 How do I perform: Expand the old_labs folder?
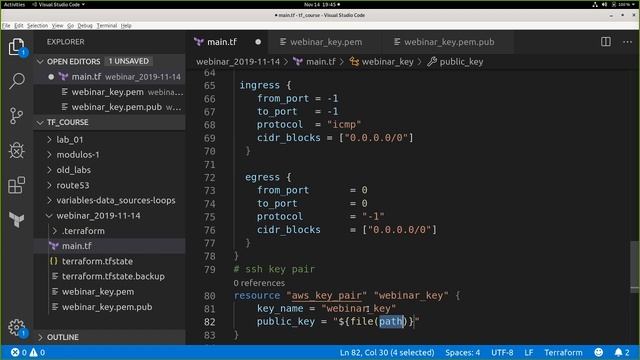point(49,170)
